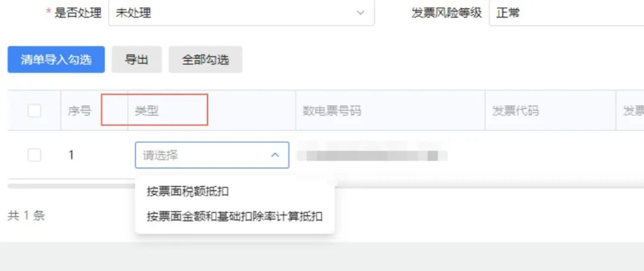Toggle the header select-all checkbox
This screenshot has width=644, height=271.
tap(34, 111)
